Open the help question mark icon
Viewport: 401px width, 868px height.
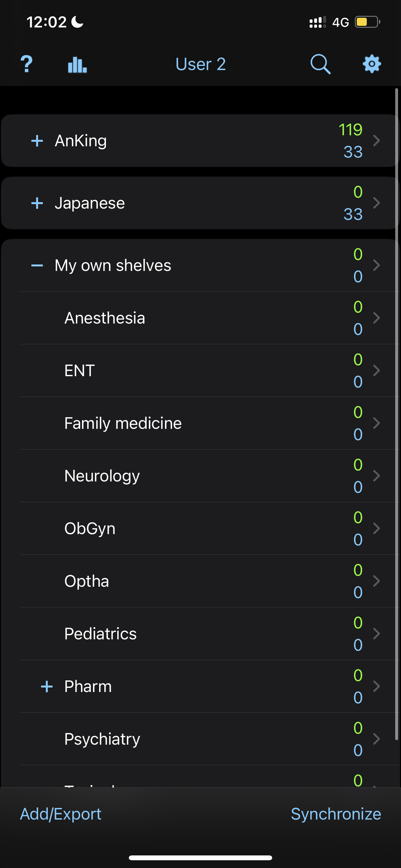coord(26,64)
